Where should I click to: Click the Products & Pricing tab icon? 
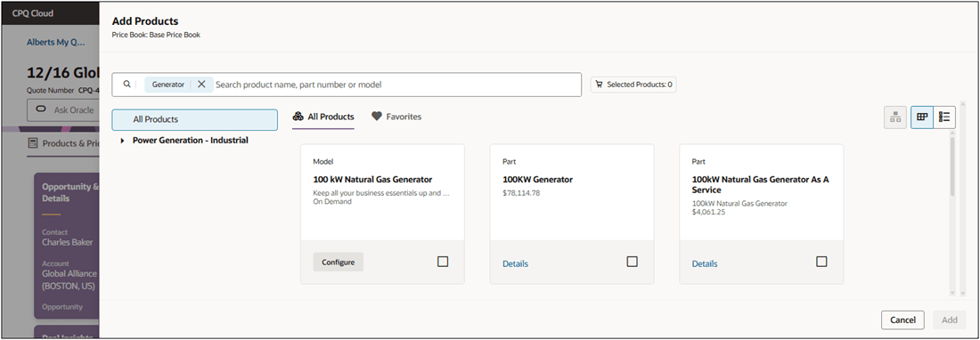(x=33, y=143)
